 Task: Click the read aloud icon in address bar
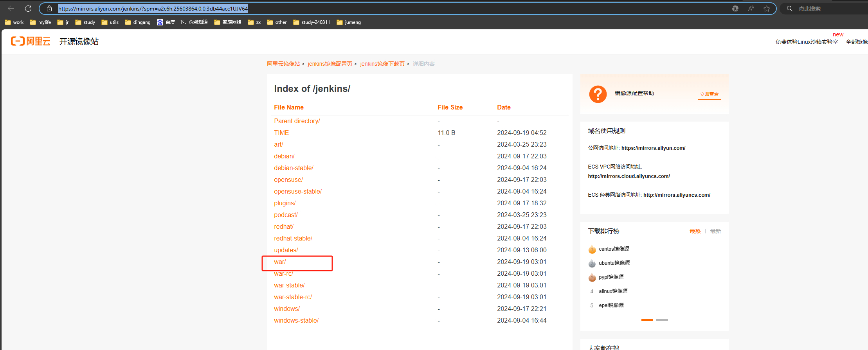(x=751, y=9)
